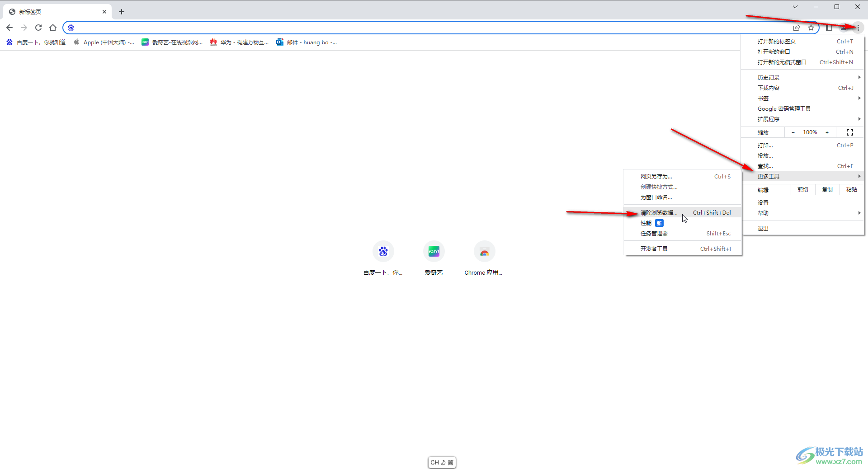Increase zoom with the plus button

pos(827,132)
